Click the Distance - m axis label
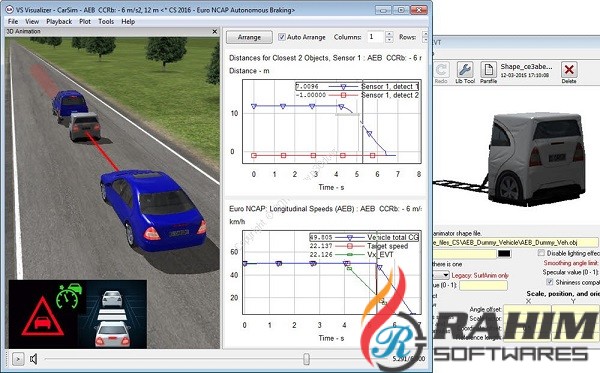 [249, 71]
